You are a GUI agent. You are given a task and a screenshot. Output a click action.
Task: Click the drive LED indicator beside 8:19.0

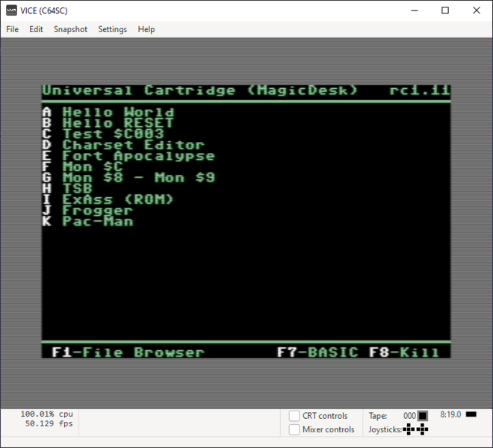(x=471, y=414)
